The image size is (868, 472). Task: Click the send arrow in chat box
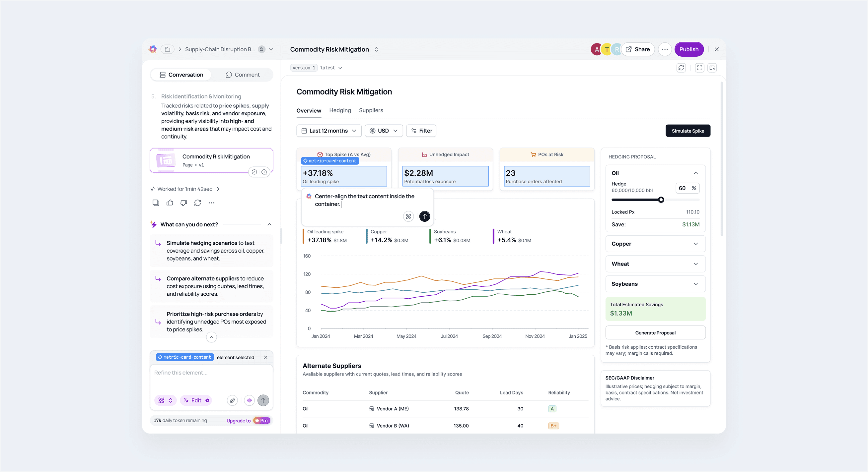pos(263,400)
